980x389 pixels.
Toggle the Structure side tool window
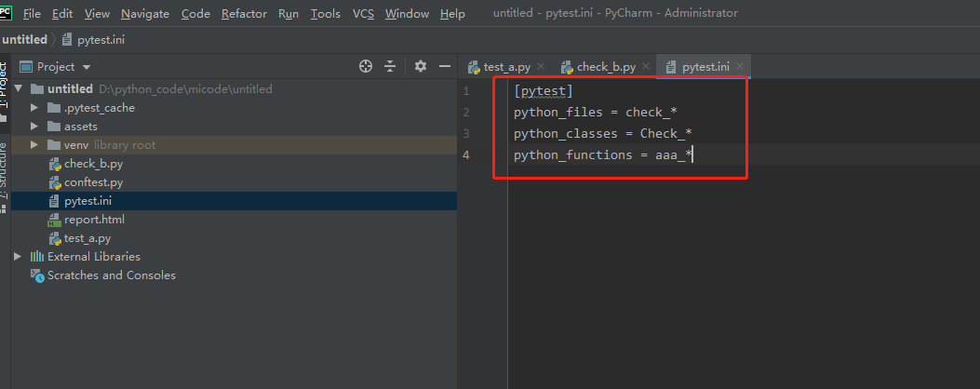coord(4,179)
